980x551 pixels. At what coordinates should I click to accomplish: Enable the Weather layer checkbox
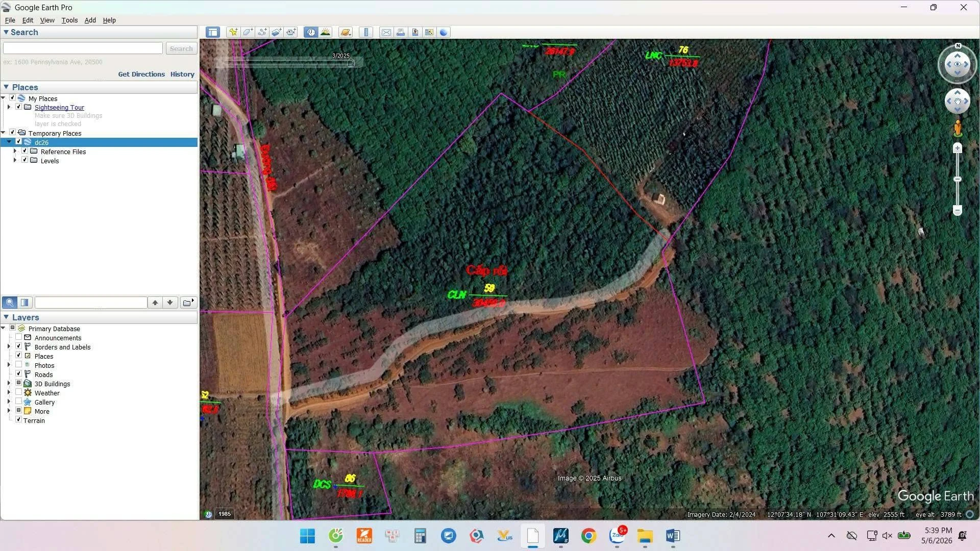pos(18,392)
